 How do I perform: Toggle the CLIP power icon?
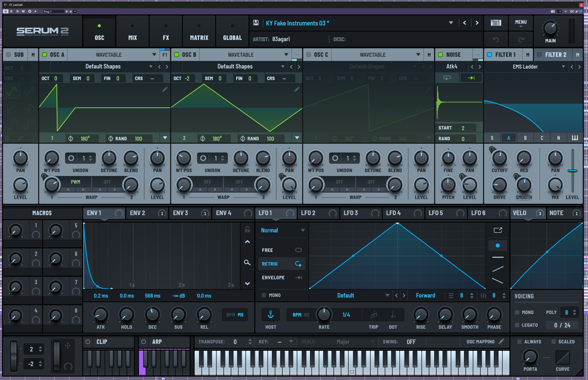tap(88, 342)
